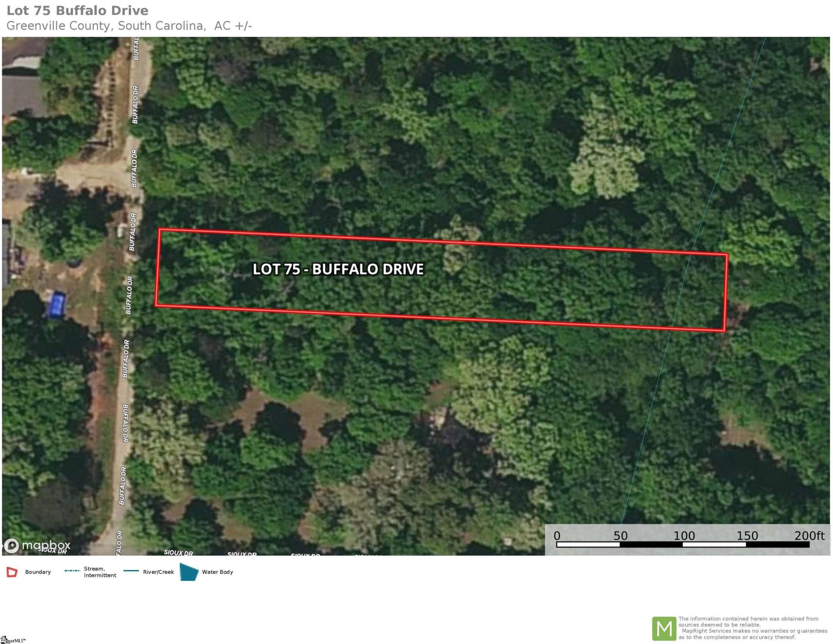Click the 200ft label on scale bar

[809, 536]
